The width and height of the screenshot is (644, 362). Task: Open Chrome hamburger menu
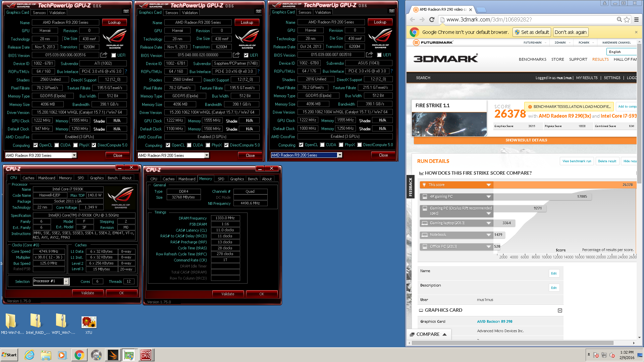click(x=636, y=19)
